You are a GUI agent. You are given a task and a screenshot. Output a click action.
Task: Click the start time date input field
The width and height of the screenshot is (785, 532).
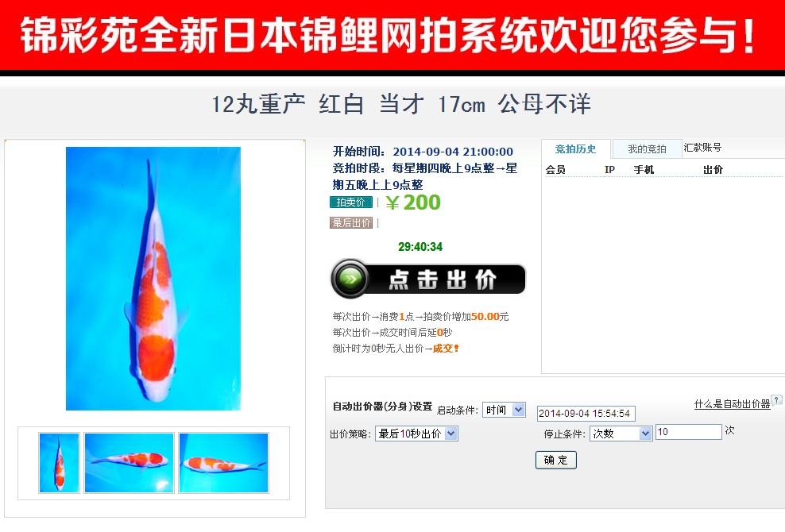point(586,414)
